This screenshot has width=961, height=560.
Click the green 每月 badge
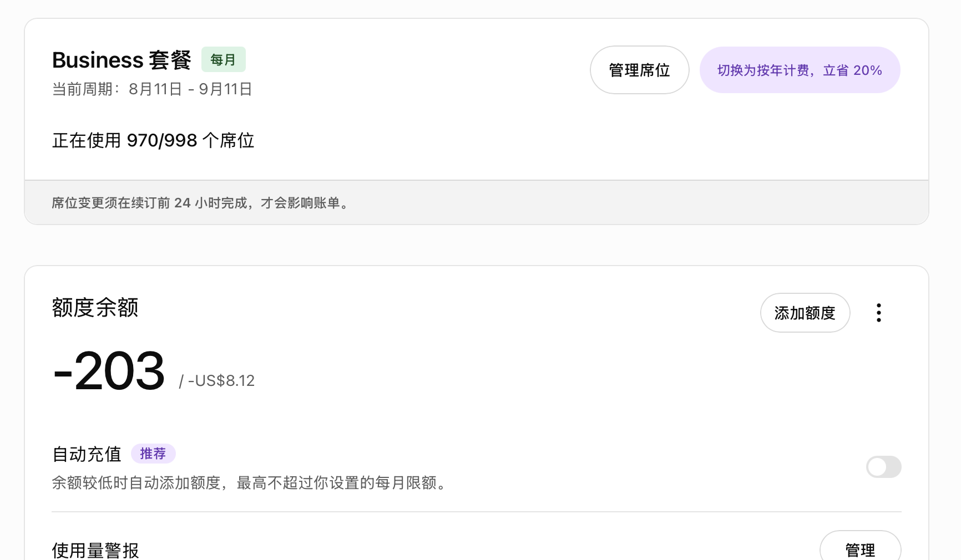point(223,59)
